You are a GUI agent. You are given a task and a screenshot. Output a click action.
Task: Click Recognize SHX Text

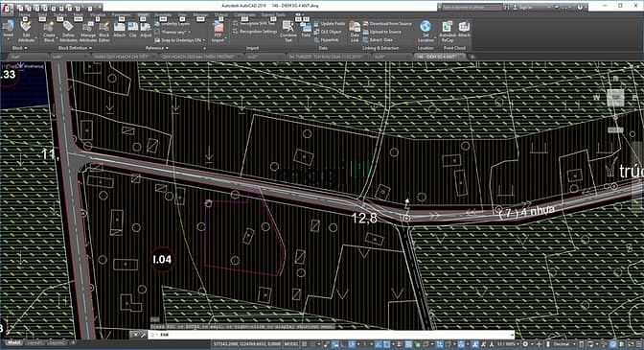click(x=255, y=24)
